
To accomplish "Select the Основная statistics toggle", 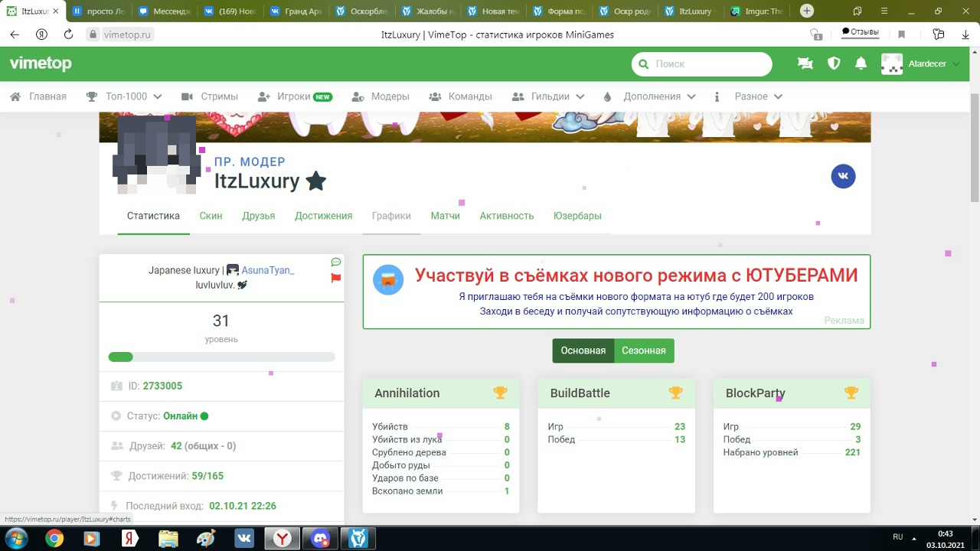I will point(583,350).
